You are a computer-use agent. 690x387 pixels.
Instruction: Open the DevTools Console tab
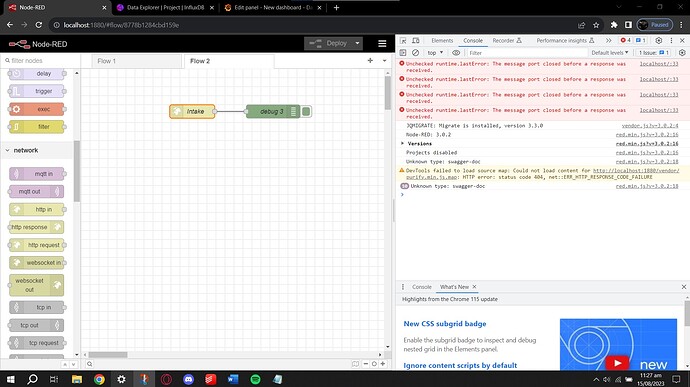point(473,41)
